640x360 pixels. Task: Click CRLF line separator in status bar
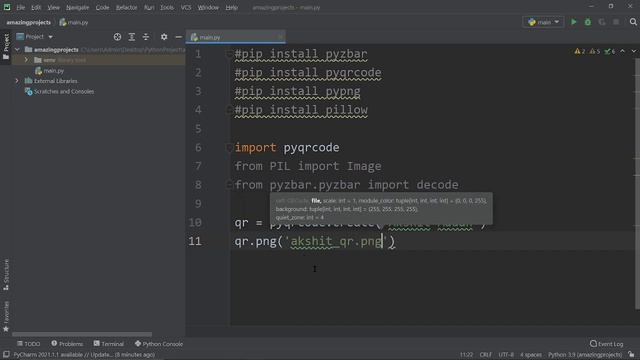coord(486,355)
